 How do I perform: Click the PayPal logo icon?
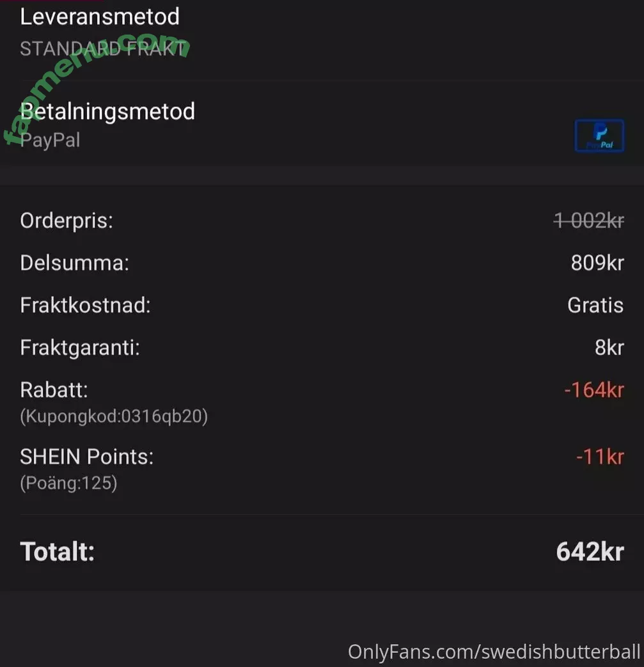(x=599, y=136)
